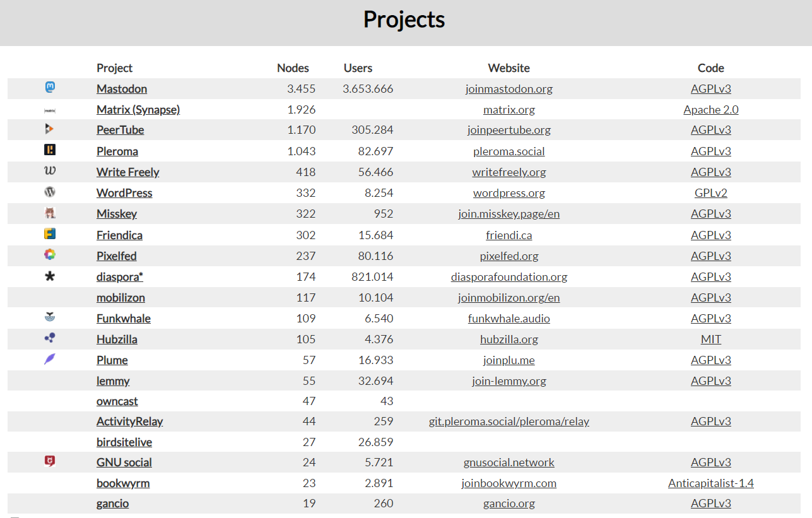
Task: Click the Write Freely logo icon
Action: point(50,171)
